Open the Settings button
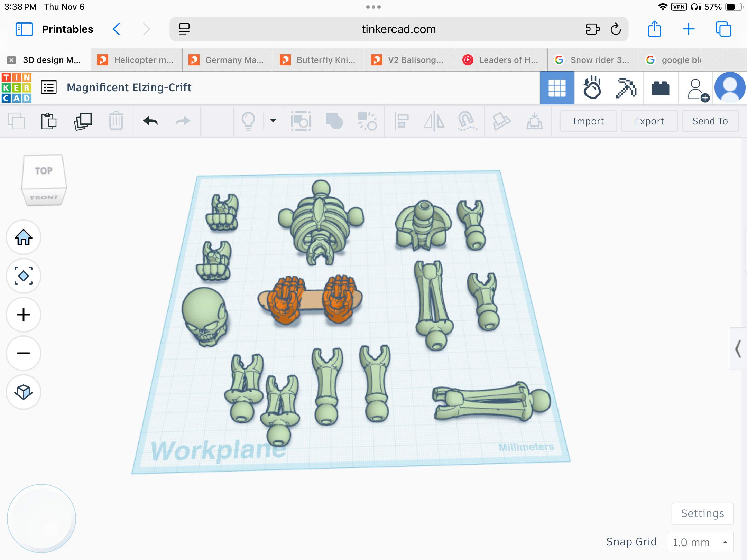Image resolution: width=747 pixels, height=560 pixels. click(702, 513)
